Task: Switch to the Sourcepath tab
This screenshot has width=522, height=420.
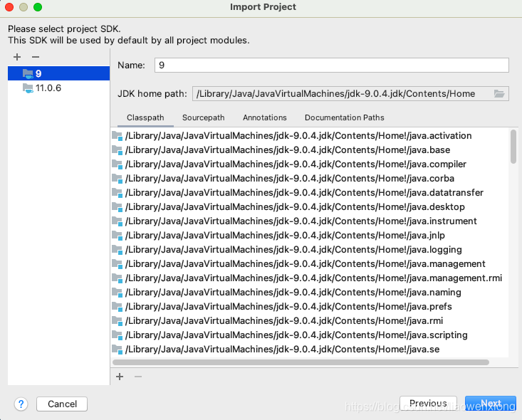Action: point(204,117)
